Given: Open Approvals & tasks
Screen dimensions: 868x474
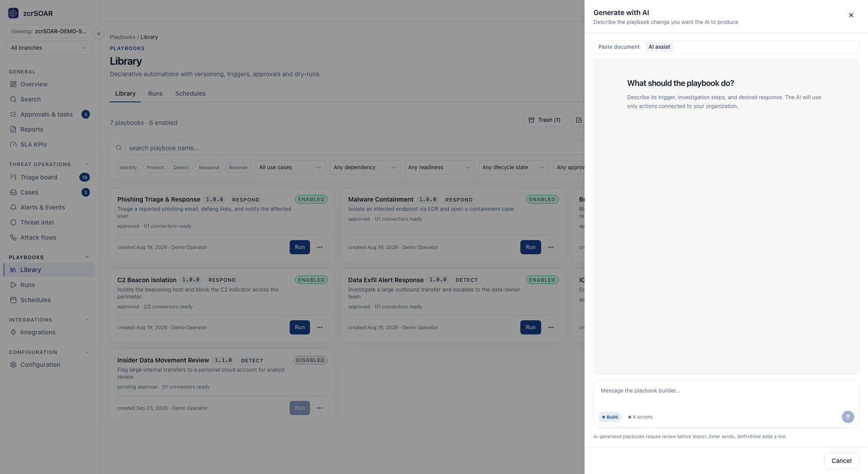Looking at the screenshot, I should [x=49, y=114].
